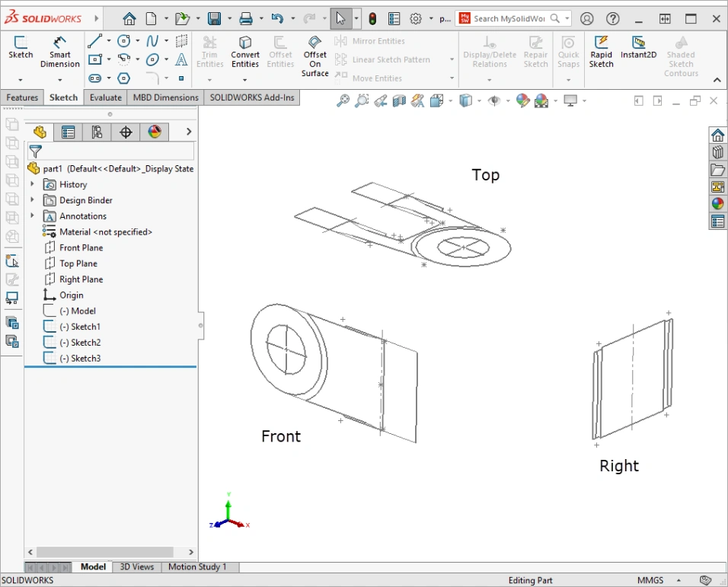
Task: Select the Polygon sketch tool
Action: 123,78
